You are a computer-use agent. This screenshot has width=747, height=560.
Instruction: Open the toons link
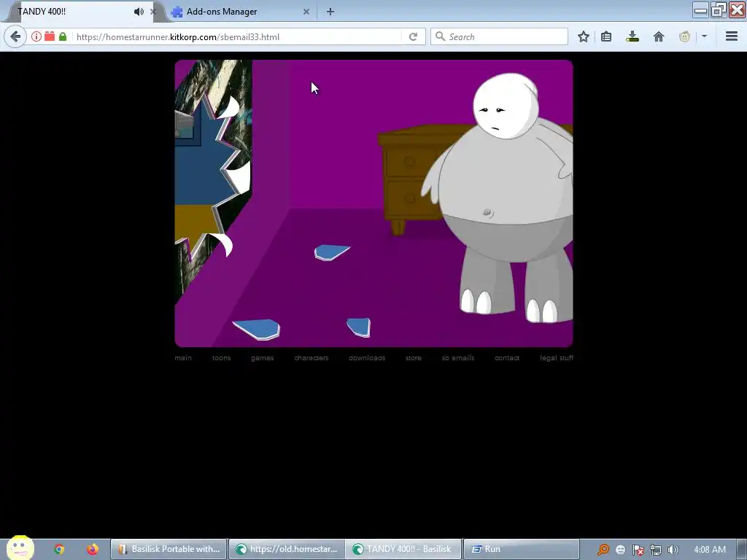click(222, 358)
